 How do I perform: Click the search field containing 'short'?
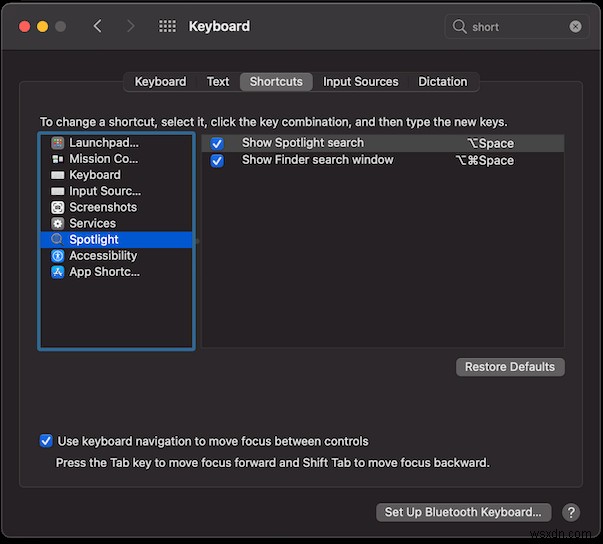[516, 27]
